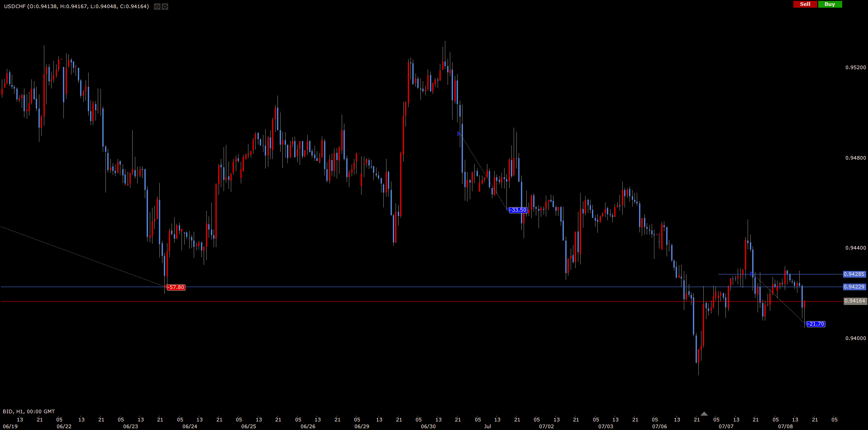Viewport: 868px width, 430px height.
Task: Click the gray triangle marker above the time axis
Action: (704, 414)
